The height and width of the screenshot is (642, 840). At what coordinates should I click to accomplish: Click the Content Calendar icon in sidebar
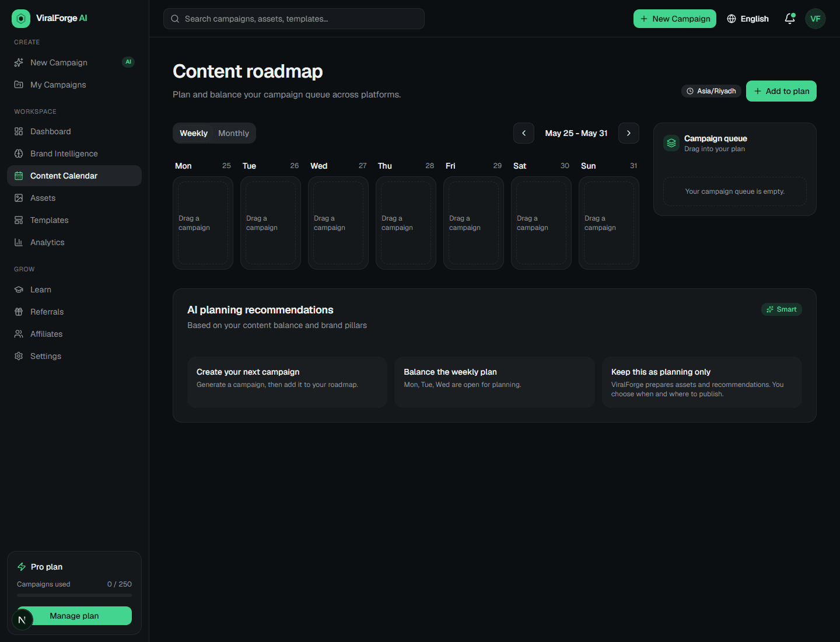(x=19, y=176)
